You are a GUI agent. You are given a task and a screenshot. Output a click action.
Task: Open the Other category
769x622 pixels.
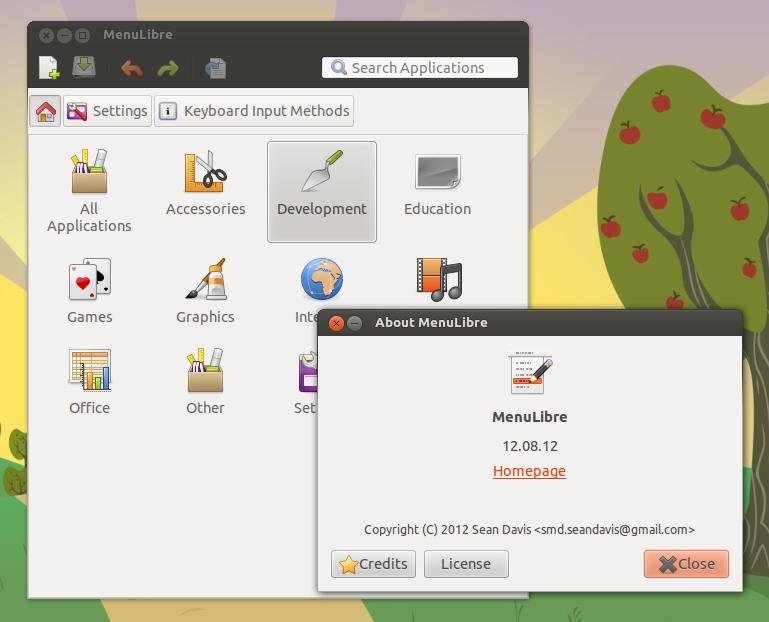[x=205, y=382]
